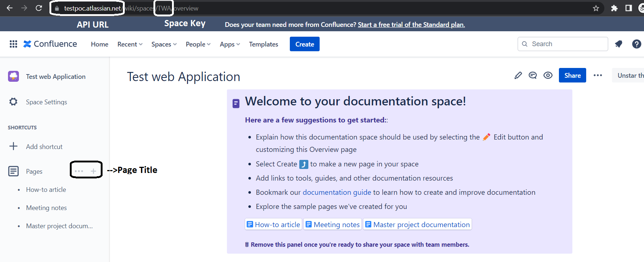Viewport: 644px width, 262px height.
Task: Click the site lock icon in address bar
Action: [57, 8]
